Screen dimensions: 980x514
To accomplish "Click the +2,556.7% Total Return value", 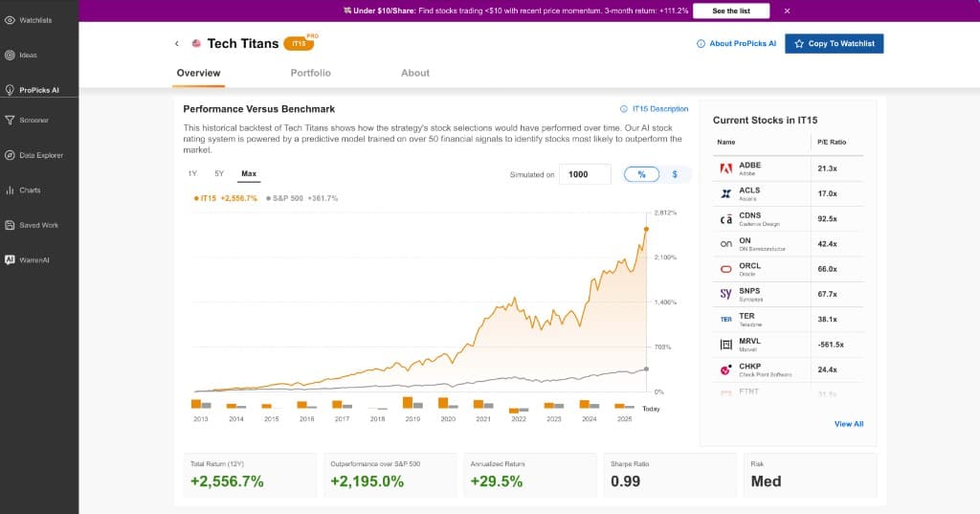I will tap(227, 481).
